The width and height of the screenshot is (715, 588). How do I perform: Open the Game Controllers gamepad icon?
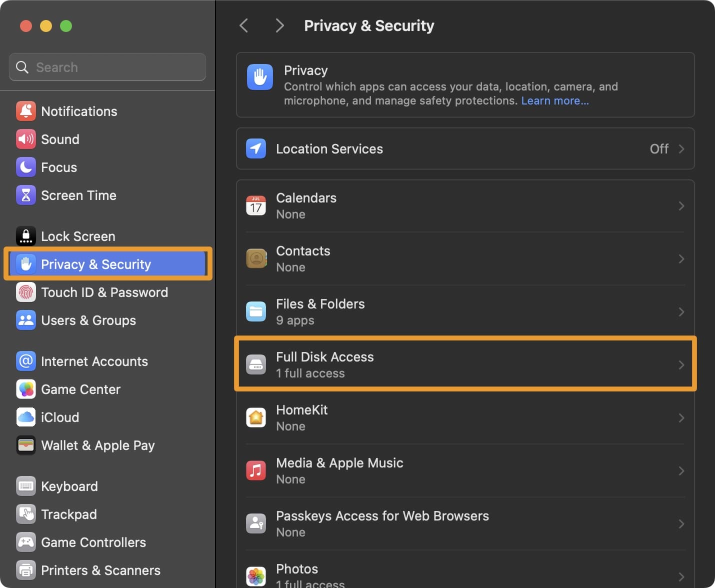tap(26, 542)
